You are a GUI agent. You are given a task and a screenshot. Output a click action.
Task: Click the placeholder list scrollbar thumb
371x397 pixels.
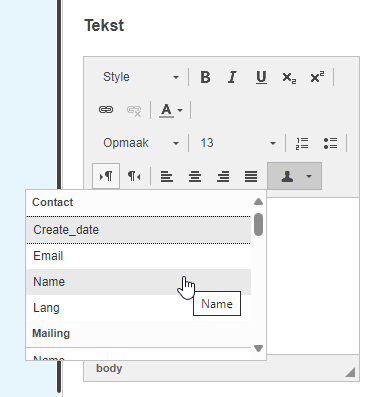click(x=258, y=224)
